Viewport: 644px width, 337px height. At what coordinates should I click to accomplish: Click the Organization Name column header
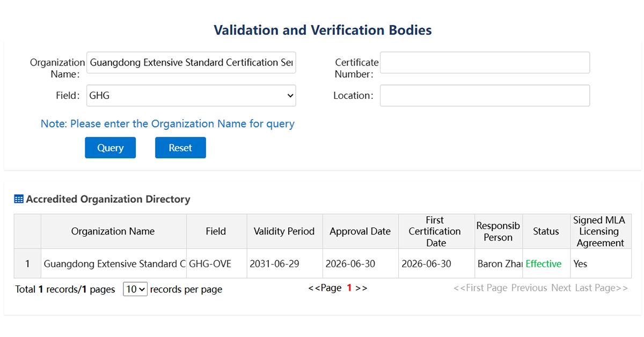[113, 231]
